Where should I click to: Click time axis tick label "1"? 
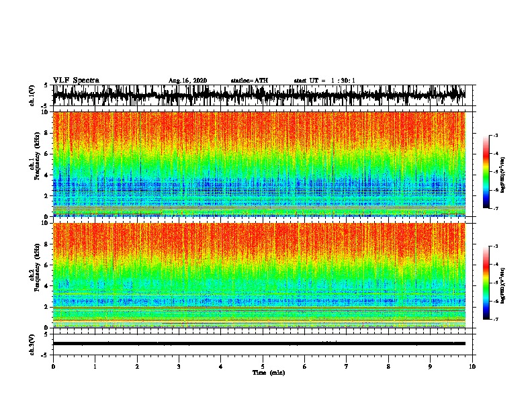point(95,367)
